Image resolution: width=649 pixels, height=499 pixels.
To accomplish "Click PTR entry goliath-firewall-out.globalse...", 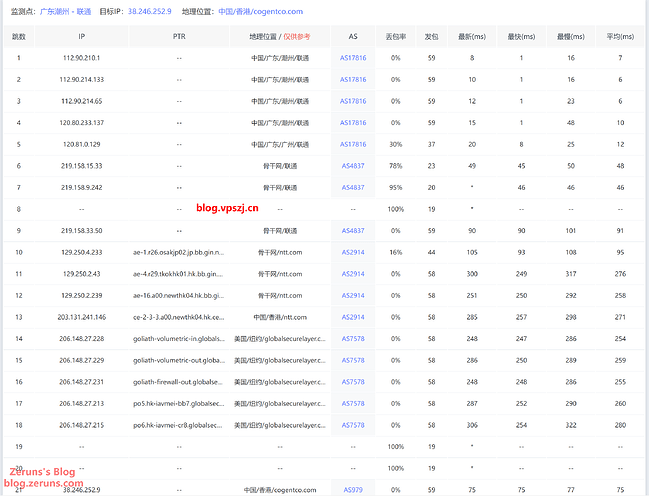I will pos(178,382).
